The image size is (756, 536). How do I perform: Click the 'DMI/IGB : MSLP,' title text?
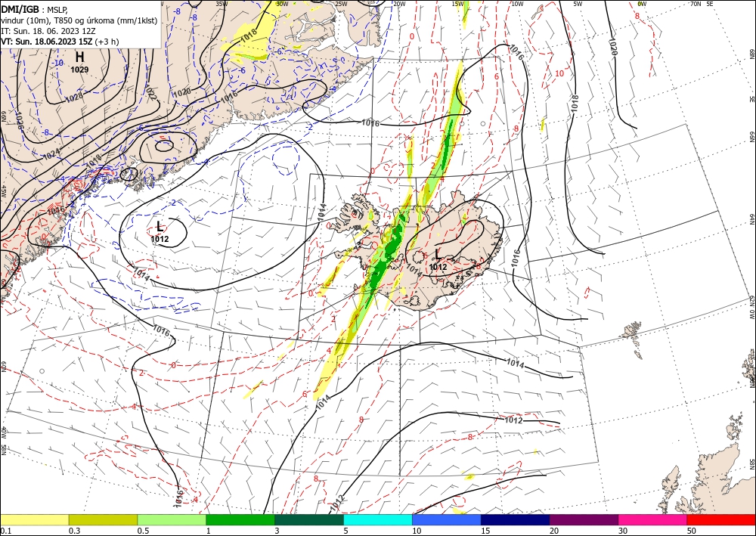pyautogui.click(x=34, y=8)
